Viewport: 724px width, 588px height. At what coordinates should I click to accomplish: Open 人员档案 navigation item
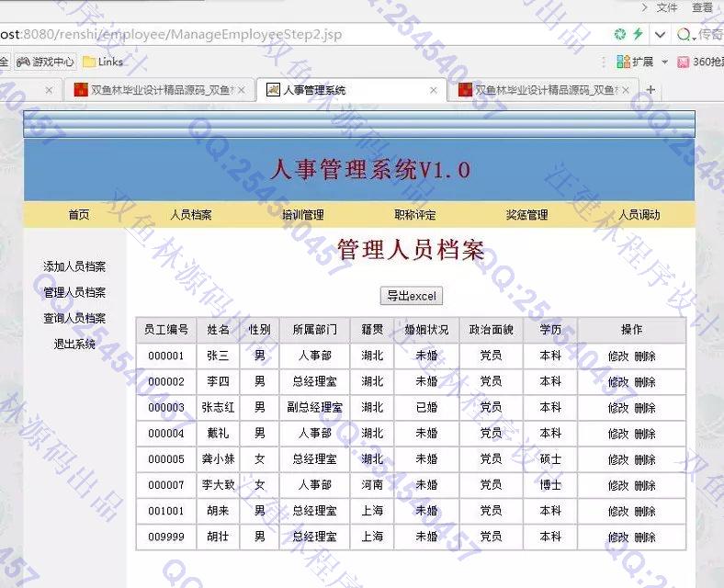(x=191, y=215)
